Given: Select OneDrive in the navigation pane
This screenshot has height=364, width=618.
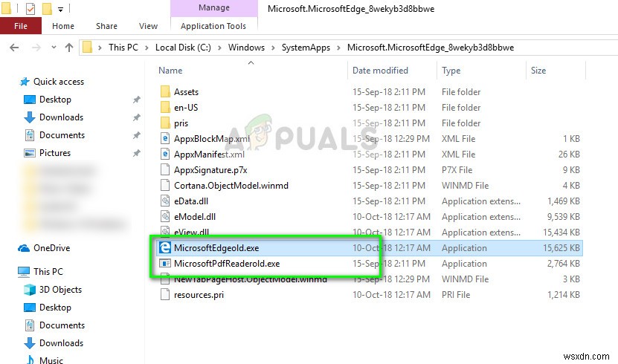Looking at the screenshot, I should (x=51, y=248).
